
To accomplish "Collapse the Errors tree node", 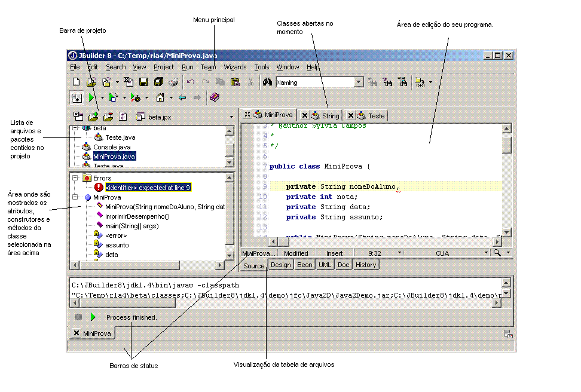I will [x=75, y=178].
